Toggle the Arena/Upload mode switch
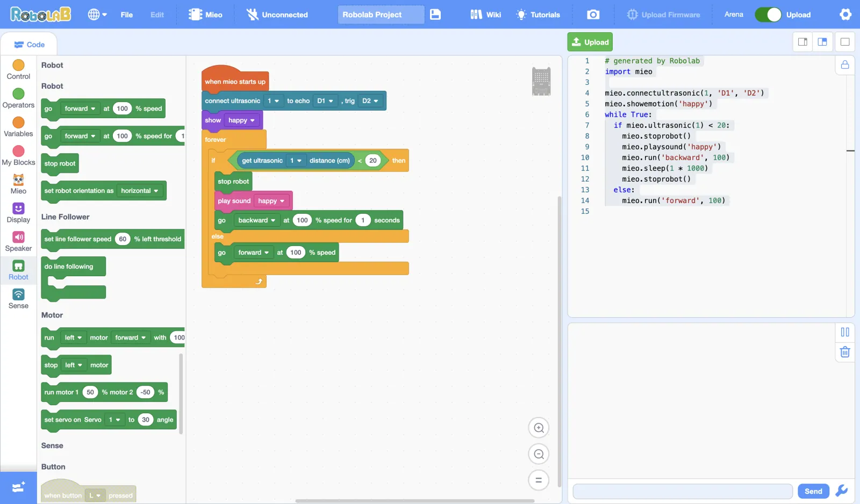 point(768,15)
